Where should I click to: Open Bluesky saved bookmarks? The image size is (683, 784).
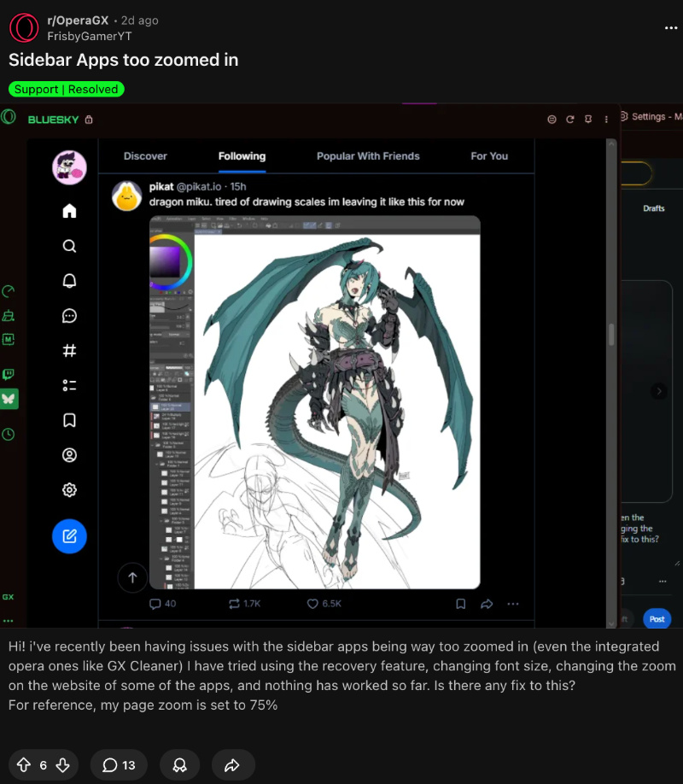[x=69, y=420]
